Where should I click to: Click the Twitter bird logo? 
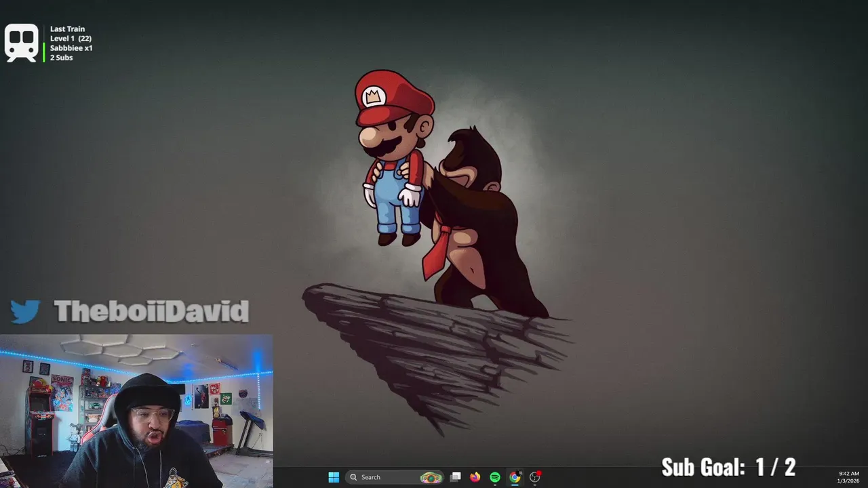(25, 312)
